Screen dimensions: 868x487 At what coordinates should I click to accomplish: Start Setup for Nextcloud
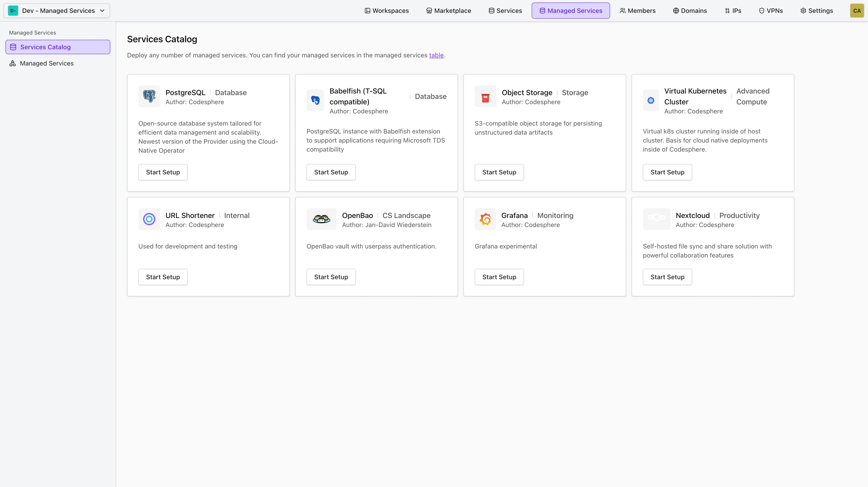click(667, 277)
